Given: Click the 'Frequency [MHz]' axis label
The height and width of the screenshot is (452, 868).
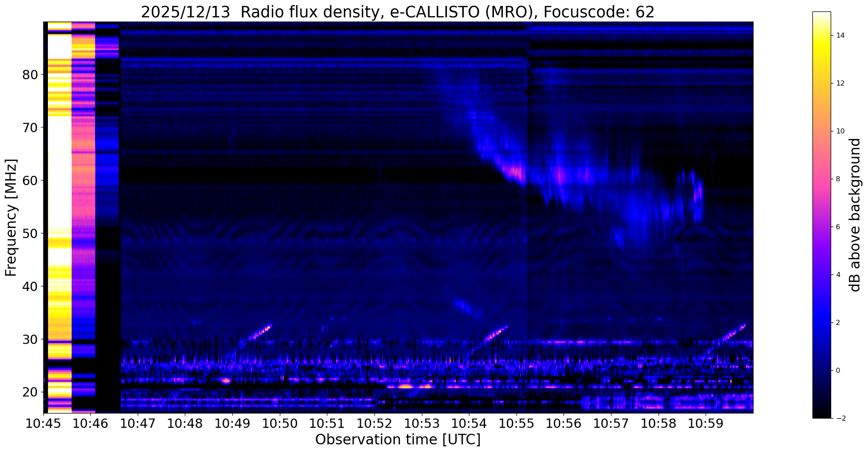Looking at the screenshot, I should [x=11, y=218].
